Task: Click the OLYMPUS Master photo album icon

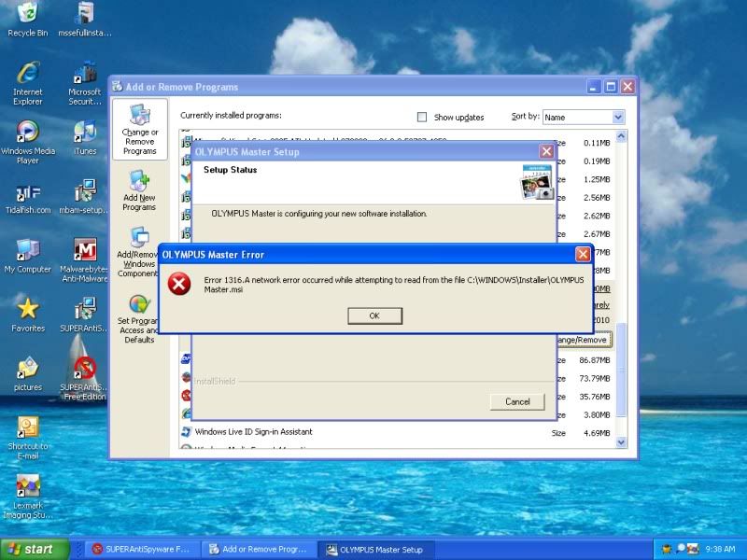Action: coord(538,182)
